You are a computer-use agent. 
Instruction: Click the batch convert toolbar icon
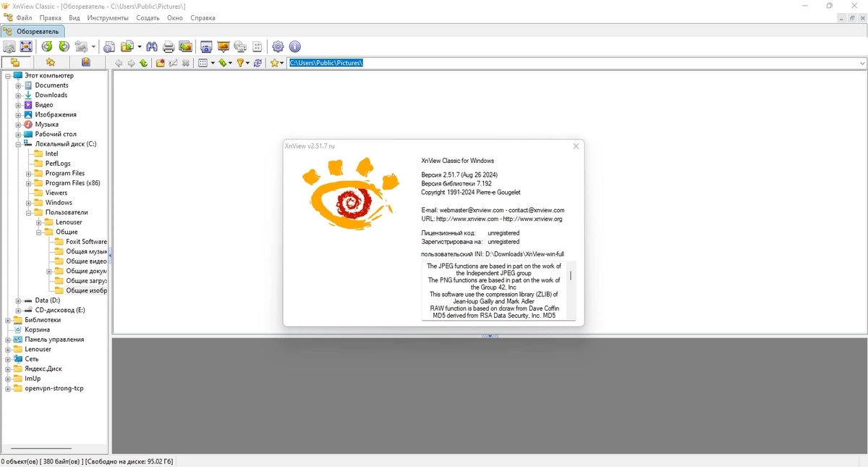(129, 46)
